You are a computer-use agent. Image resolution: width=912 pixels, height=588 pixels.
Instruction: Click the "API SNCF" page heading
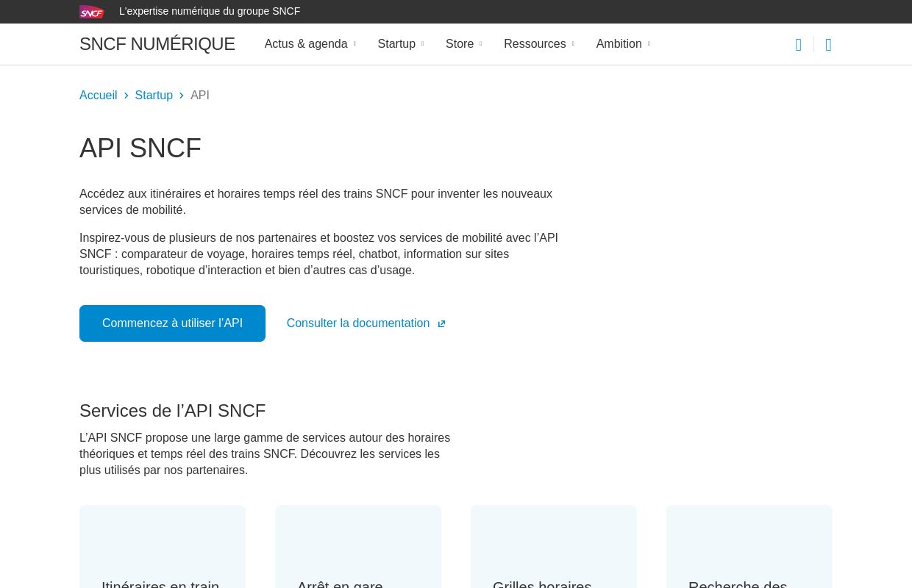pyautogui.click(x=140, y=148)
